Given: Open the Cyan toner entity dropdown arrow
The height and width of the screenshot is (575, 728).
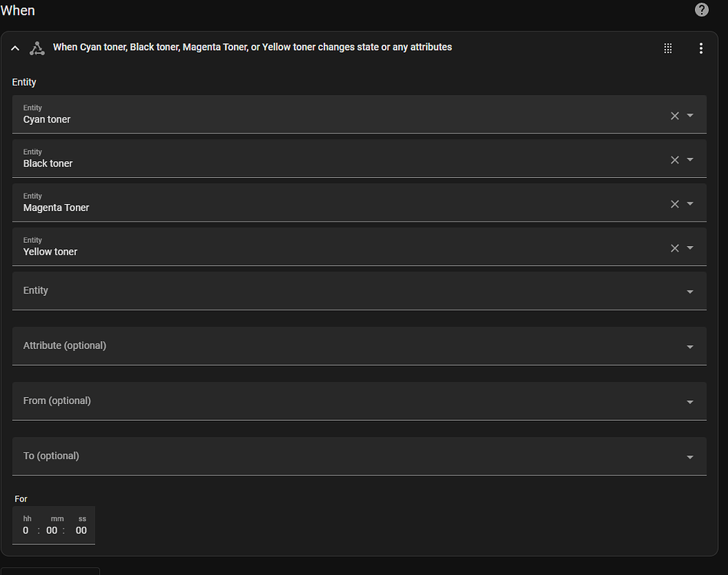Looking at the screenshot, I should click(x=690, y=115).
